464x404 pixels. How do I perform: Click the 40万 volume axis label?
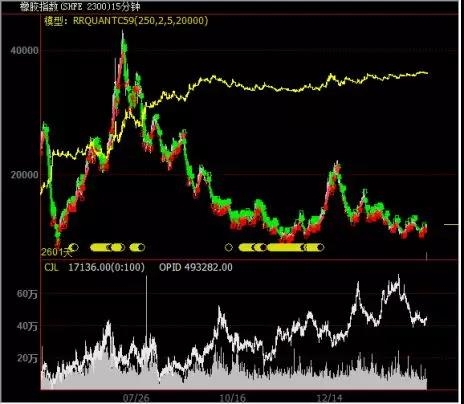pyautogui.click(x=27, y=326)
